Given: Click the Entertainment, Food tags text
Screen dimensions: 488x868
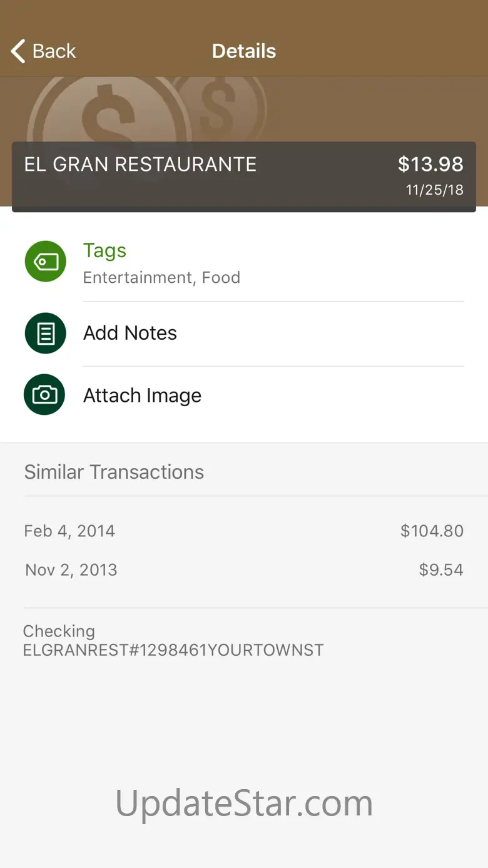Looking at the screenshot, I should (x=161, y=277).
